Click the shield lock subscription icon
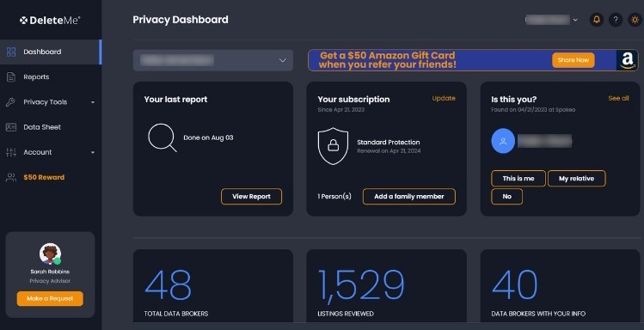 pyautogui.click(x=333, y=146)
